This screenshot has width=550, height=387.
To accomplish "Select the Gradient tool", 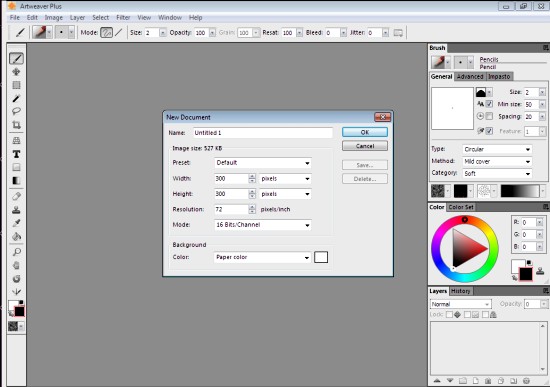I will tap(16, 181).
